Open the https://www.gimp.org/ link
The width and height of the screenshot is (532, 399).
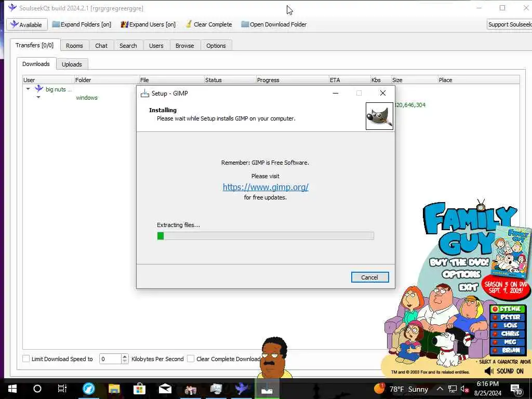coord(265,187)
